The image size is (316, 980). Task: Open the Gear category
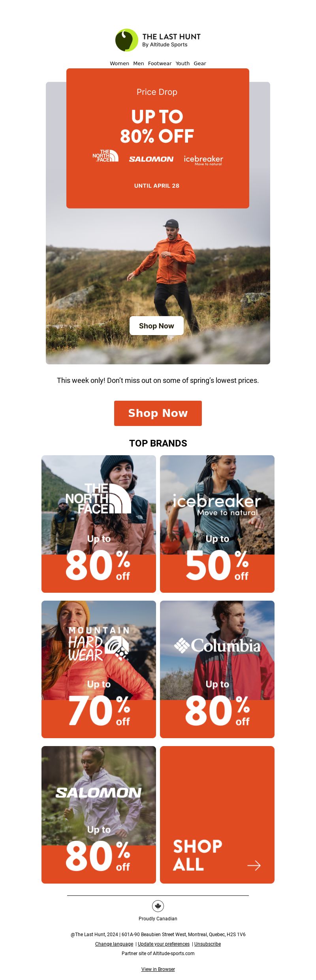(200, 63)
